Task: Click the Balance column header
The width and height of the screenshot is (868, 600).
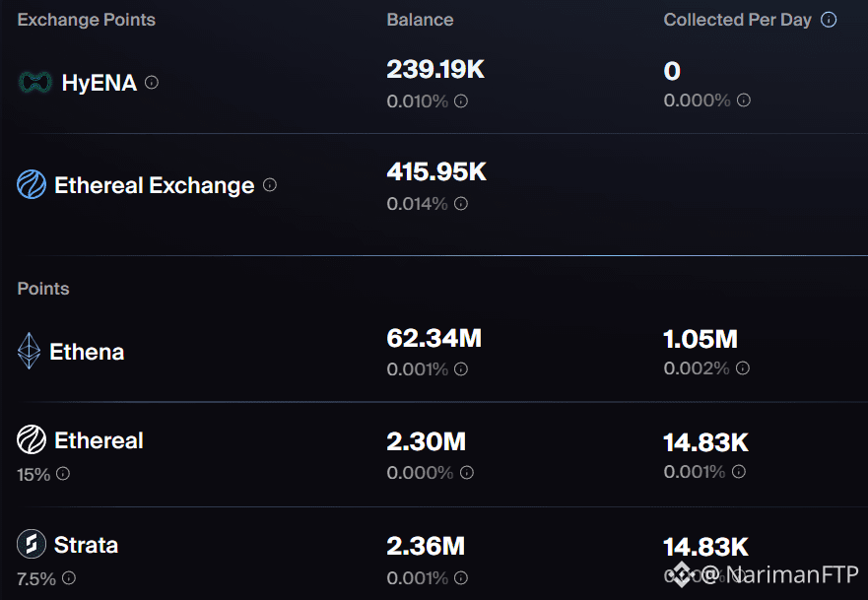Action: click(420, 20)
